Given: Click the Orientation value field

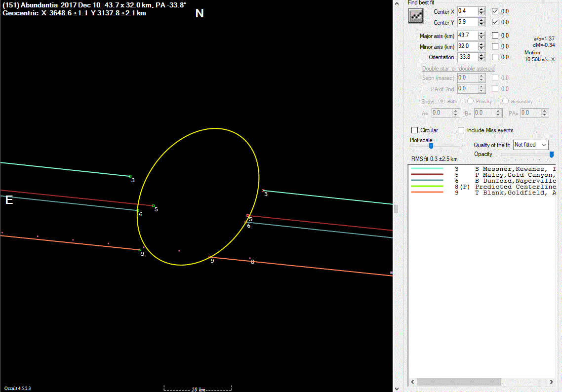Looking at the screenshot, I should tap(467, 57).
